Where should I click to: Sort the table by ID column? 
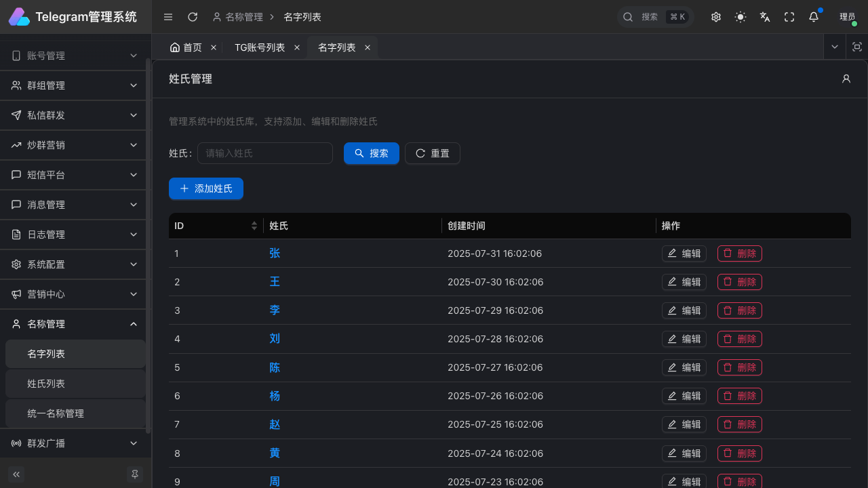(x=254, y=226)
